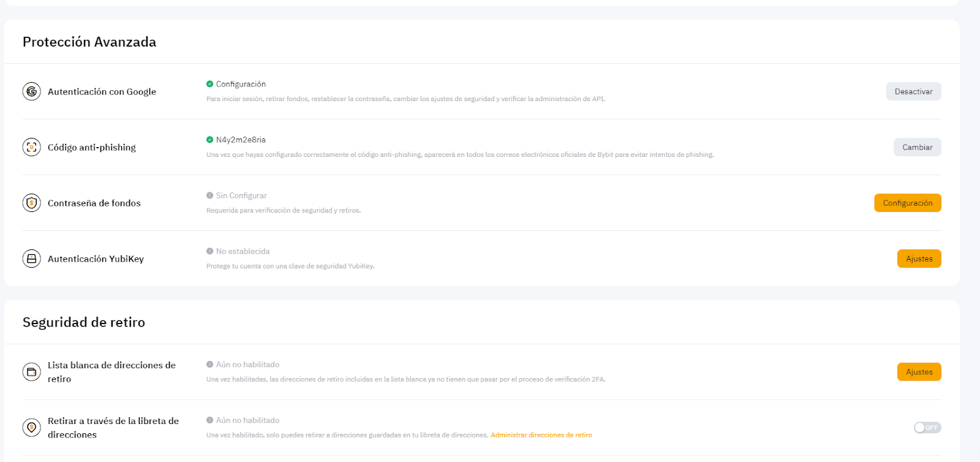Open Ajustes for the withdrawal address whitelist
980x462 pixels.
pyautogui.click(x=919, y=372)
